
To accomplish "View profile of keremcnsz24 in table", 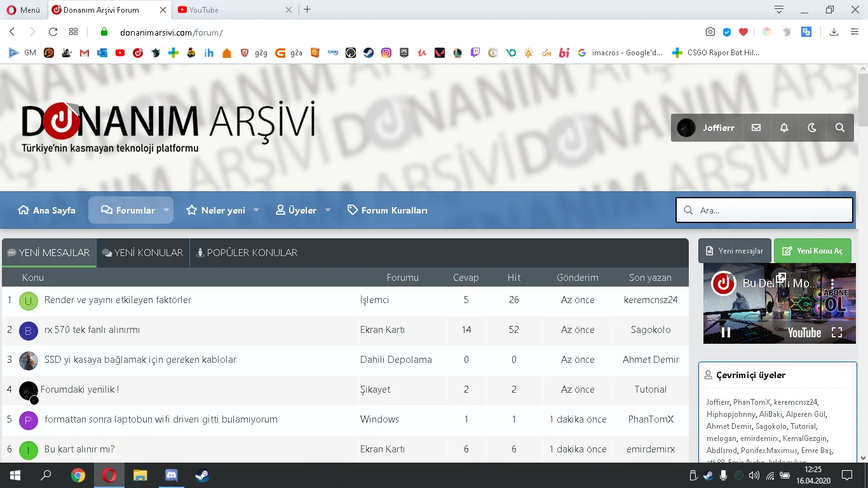I will click(x=651, y=300).
